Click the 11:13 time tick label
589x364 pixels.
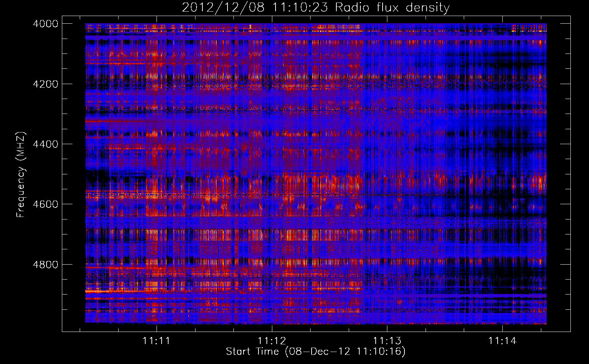(x=387, y=341)
